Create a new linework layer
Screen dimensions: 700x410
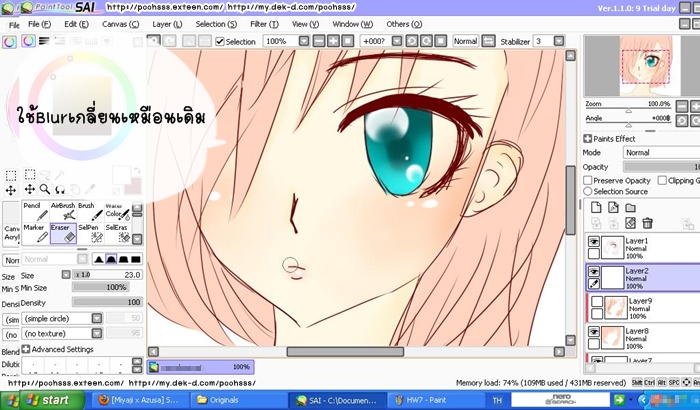tap(613, 207)
